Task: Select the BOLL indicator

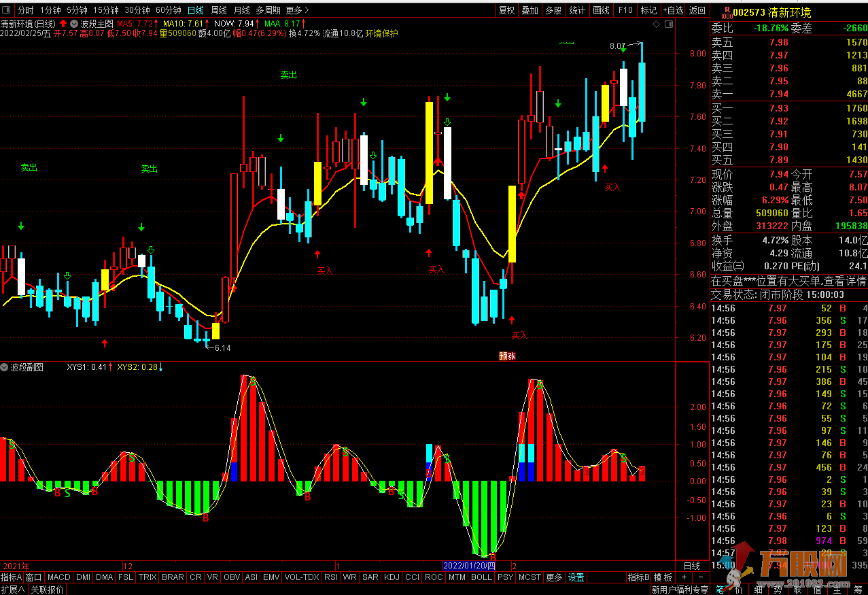Action: pos(481,577)
